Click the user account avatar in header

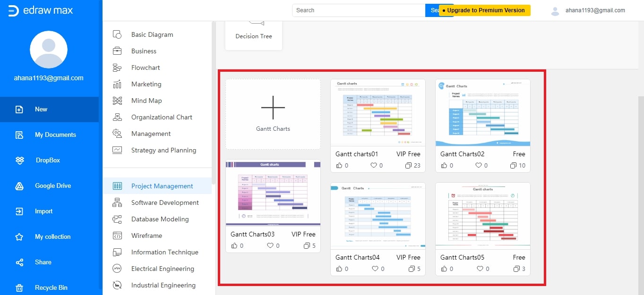coord(555,11)
